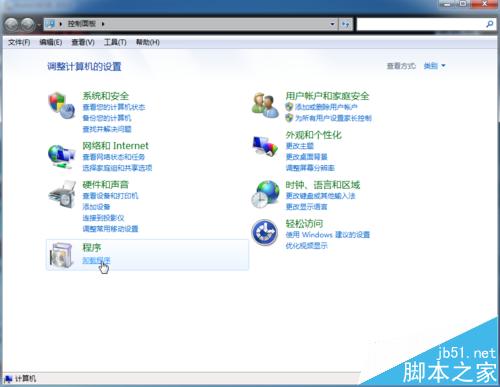Click 为所有用户设置家长控制 link

point(333,118)
